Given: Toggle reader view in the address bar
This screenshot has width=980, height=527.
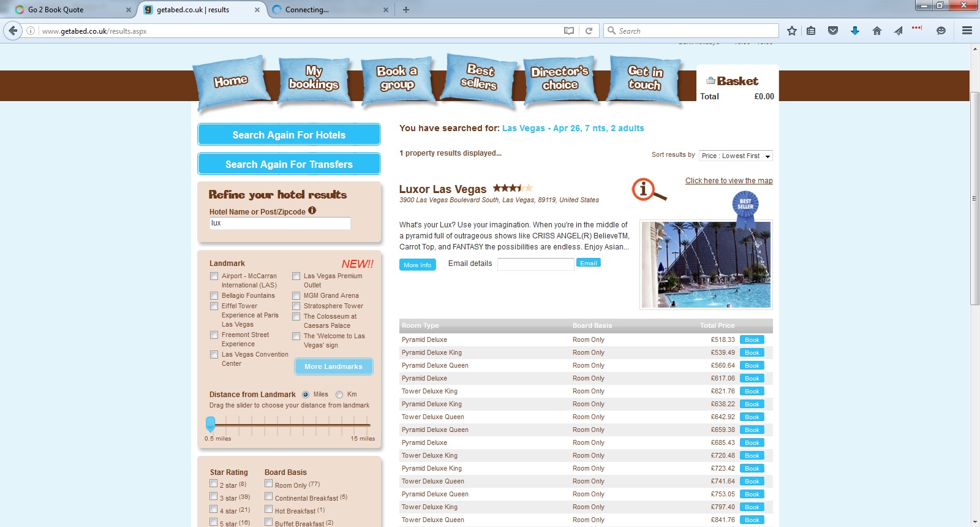Looking at the screenshot, I should (569, 31).
